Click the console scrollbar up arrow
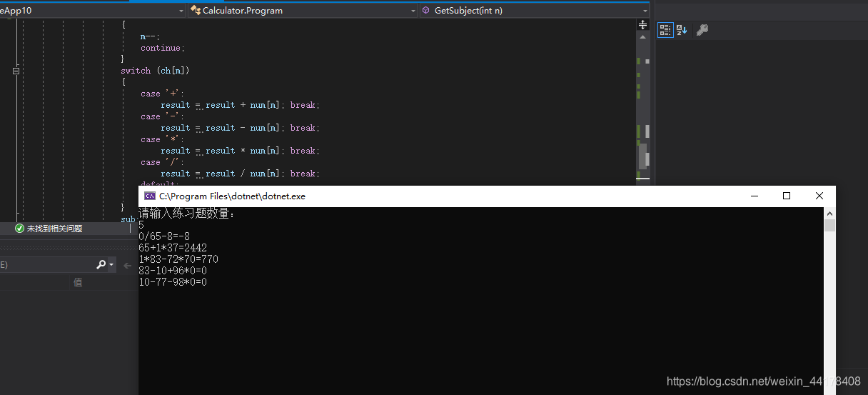The height and width of the screenshot is (395, 868). coord(829,214)
